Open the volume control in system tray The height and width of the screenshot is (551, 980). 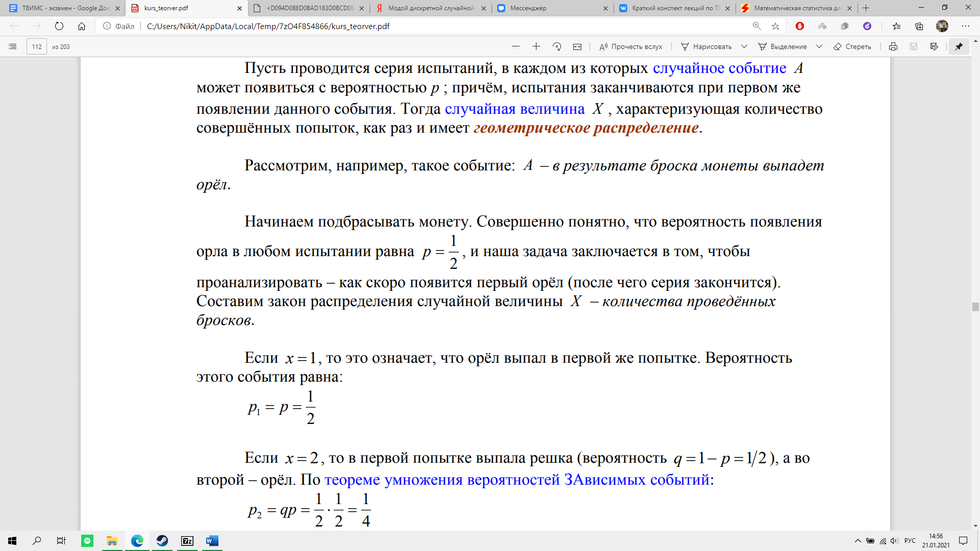(894, 541)
